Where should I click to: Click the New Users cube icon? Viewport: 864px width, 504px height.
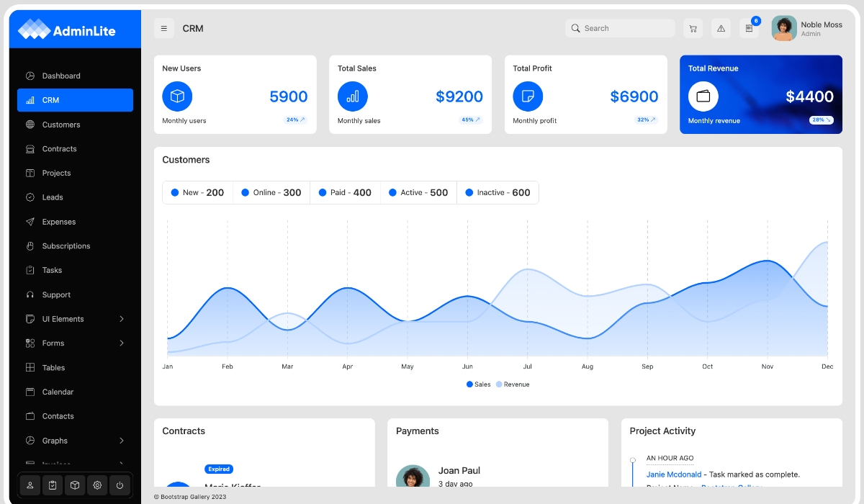coord(177,96)
